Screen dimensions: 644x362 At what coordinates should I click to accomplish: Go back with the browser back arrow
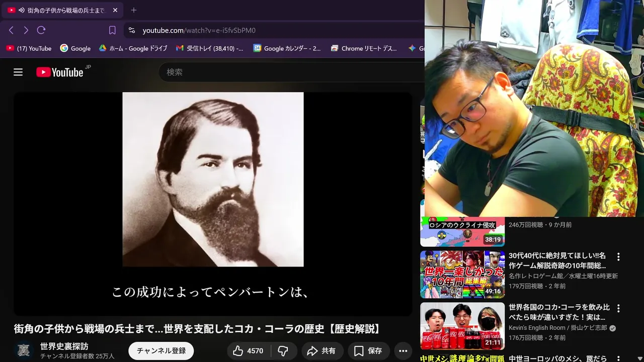pos(11,30)
